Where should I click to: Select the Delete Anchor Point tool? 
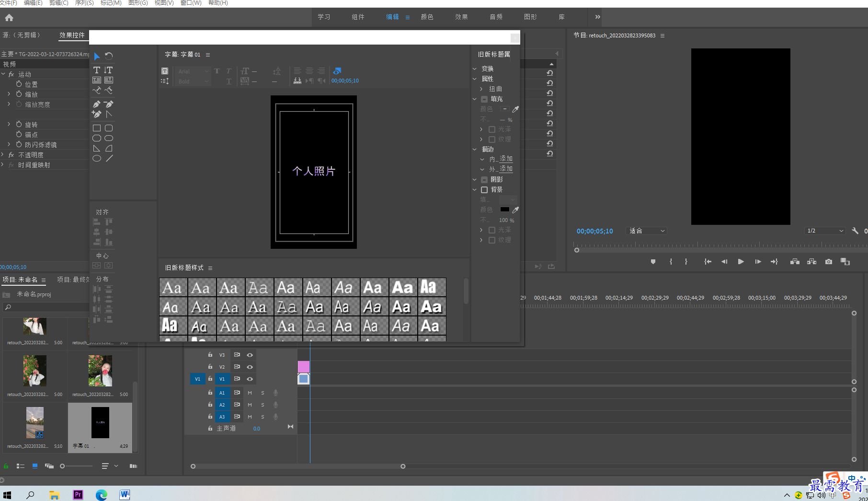[109, 104]
